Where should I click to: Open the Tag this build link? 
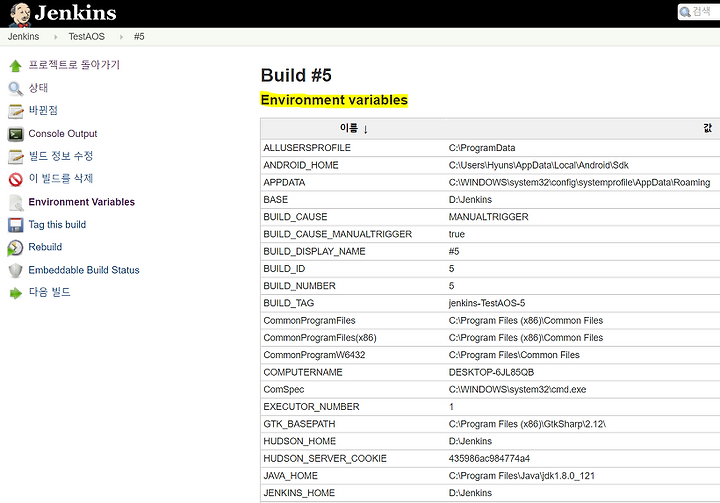point(57,225)
